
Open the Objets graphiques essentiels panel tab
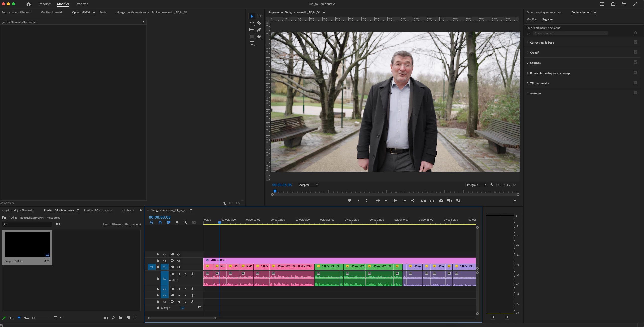pos(544,12)
